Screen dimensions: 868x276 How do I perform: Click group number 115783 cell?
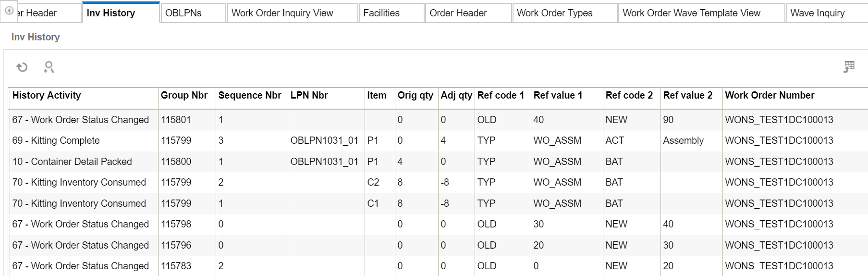tap(187, 266)
